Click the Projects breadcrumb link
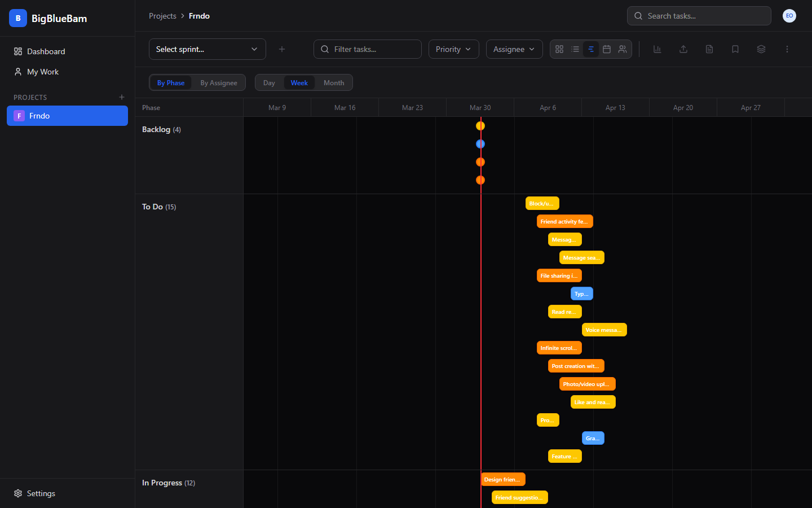Screen dimensions: 812x508 click(x=162, y=16)
